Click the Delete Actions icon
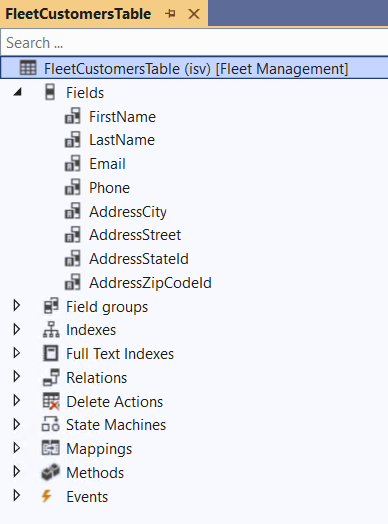388x524 pixels. 51,401
